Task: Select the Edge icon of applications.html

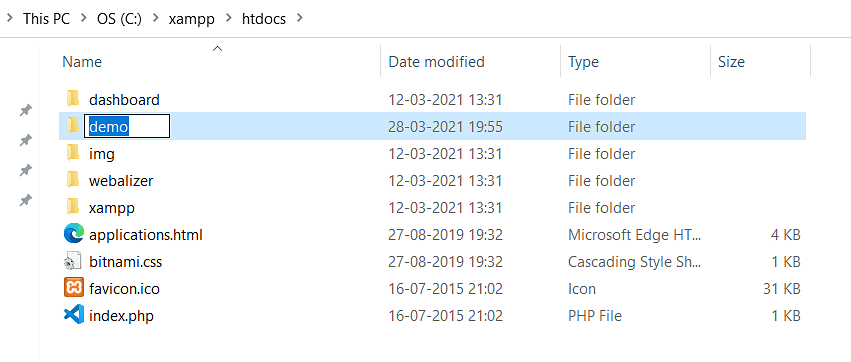Action: pos(73,234)
